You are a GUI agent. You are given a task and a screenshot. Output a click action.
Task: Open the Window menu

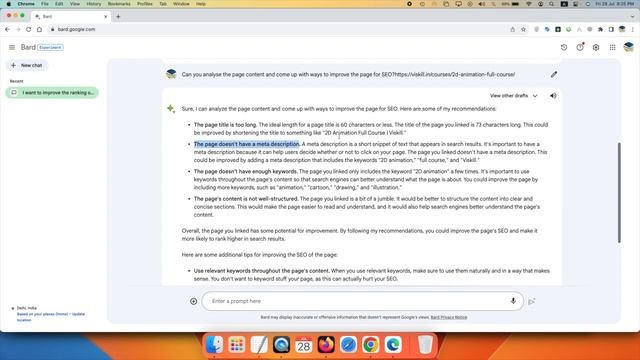click(x=181, y=4)
